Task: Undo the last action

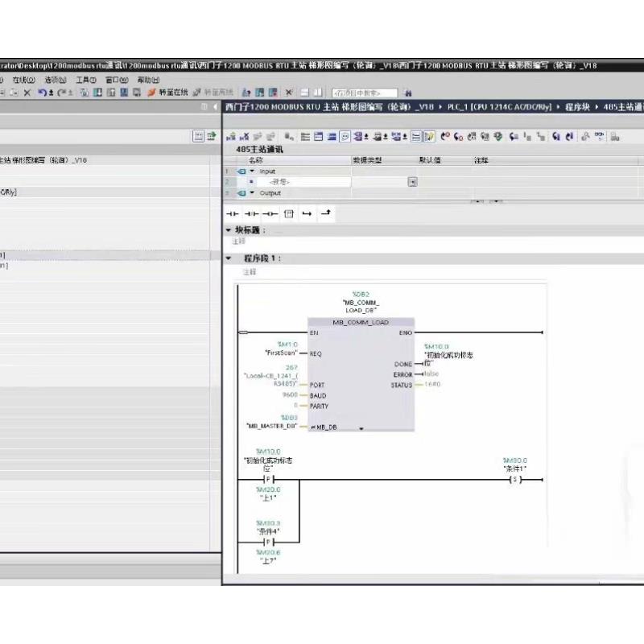Action: tap(42, 93)
